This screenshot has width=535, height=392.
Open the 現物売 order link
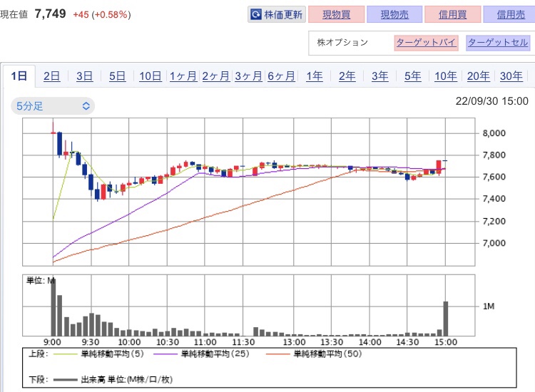click(x=394, y=14)
